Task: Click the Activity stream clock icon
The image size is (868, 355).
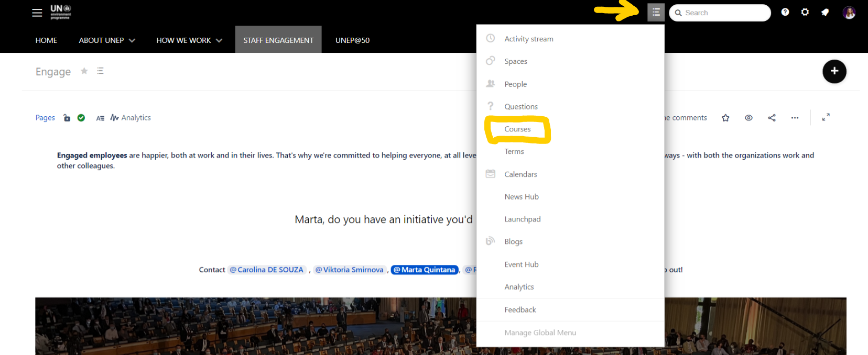Action: click(491, 38)
